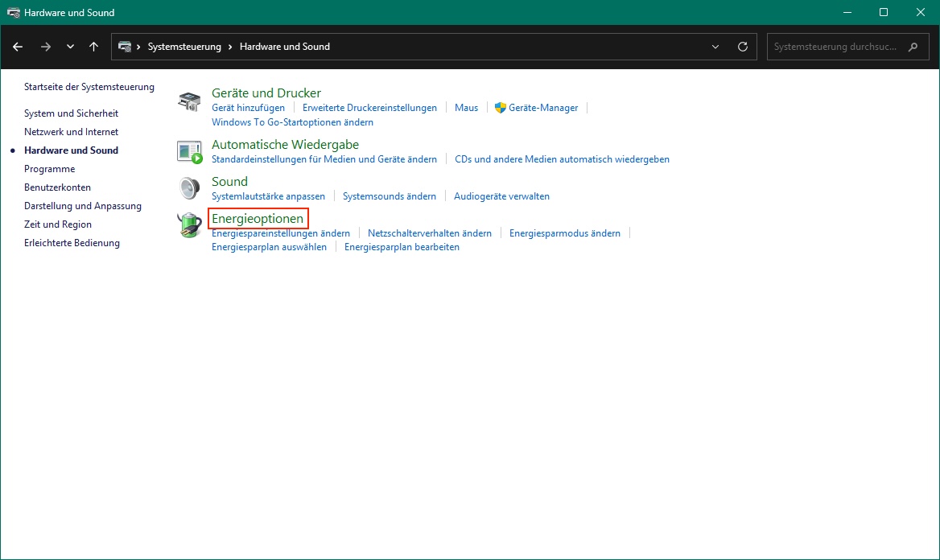
Task: Go back with the back arrow
Action: pos(18,47)
